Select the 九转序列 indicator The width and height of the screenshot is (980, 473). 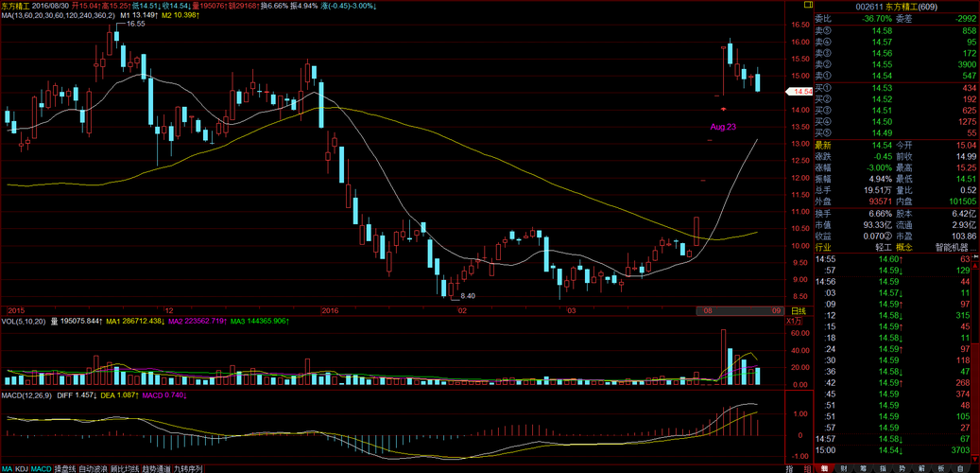188,468
